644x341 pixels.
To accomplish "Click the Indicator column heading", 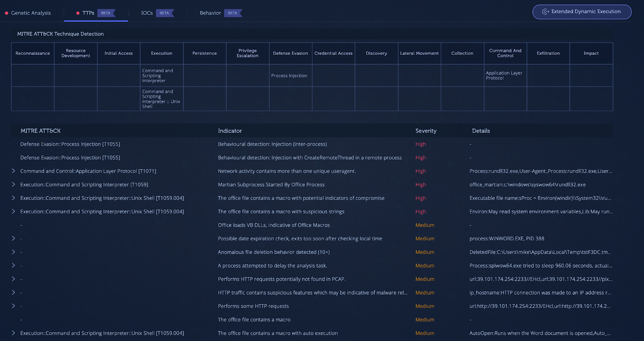I will (x=230, y=131).
